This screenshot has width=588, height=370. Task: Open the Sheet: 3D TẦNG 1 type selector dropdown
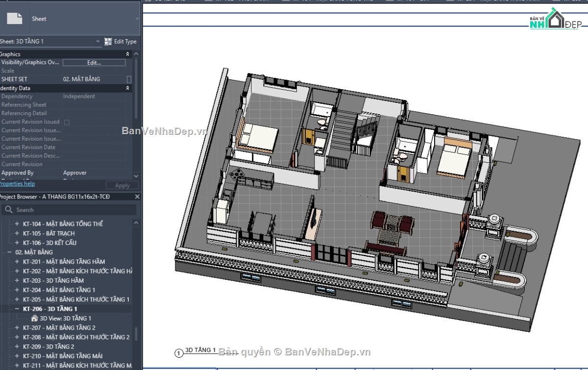tap(98, 42)
